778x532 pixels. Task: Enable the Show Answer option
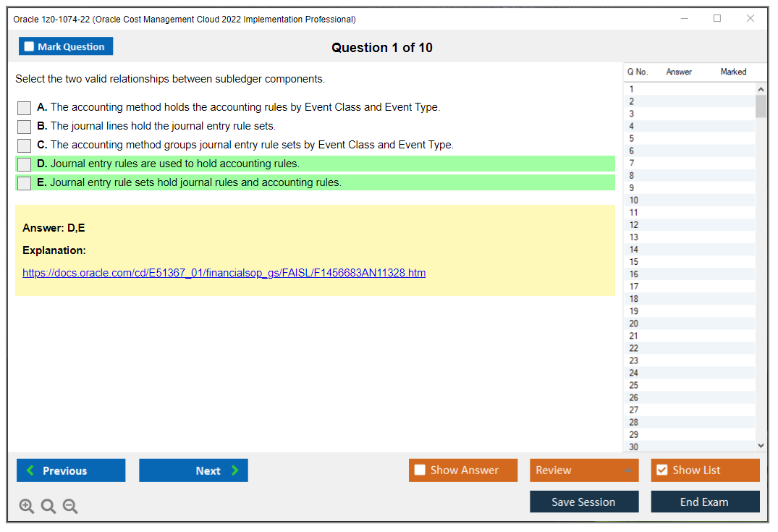coord(462,470)
